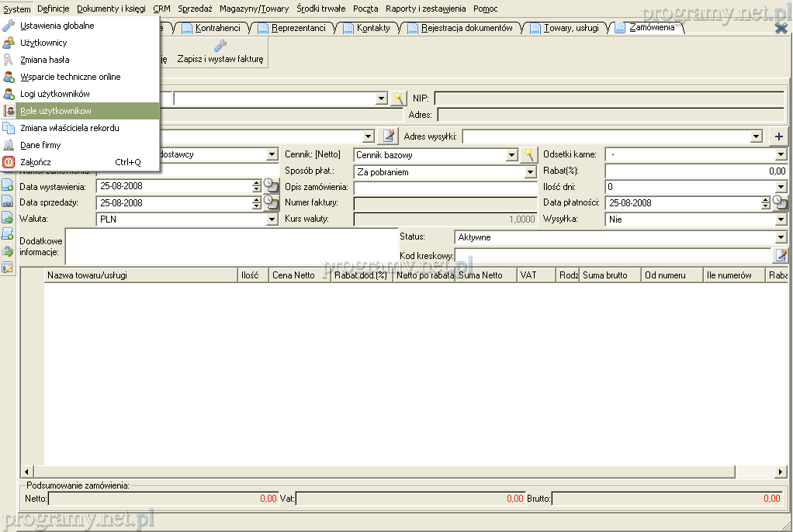Open the Wysyłka dropdown

pyautogui.click(x=781, y=219)
